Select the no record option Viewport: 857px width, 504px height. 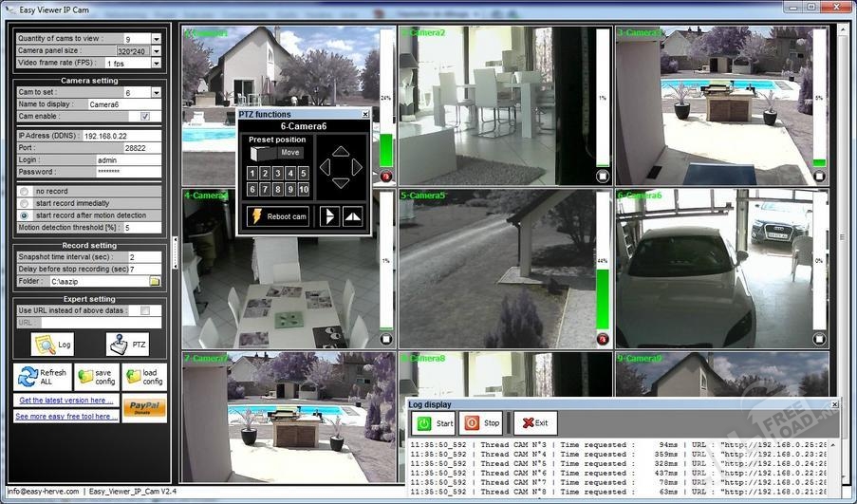tap(24, 192)
